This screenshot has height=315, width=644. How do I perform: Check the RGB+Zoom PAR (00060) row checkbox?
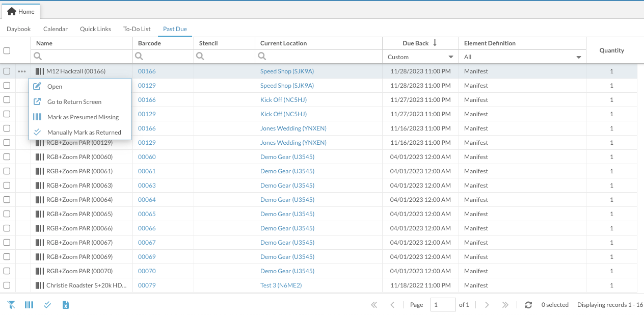7,157
